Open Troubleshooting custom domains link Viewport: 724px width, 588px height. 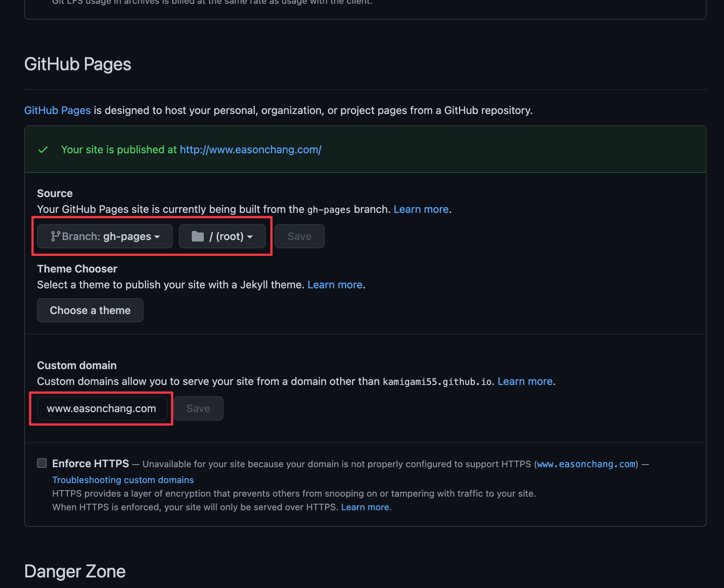pyautogui.click(x=123, y=480)
